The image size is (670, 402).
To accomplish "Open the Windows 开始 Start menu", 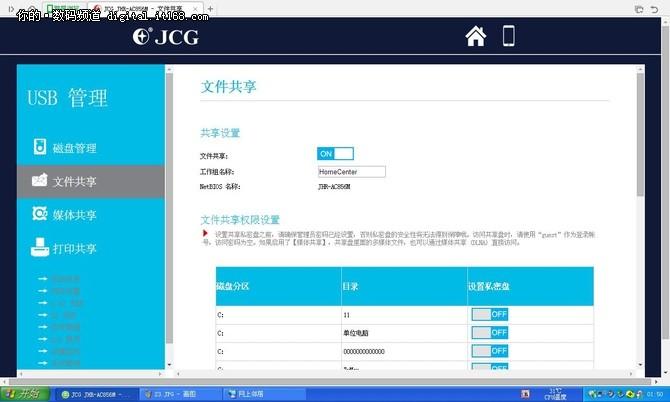I will [25, 393].
